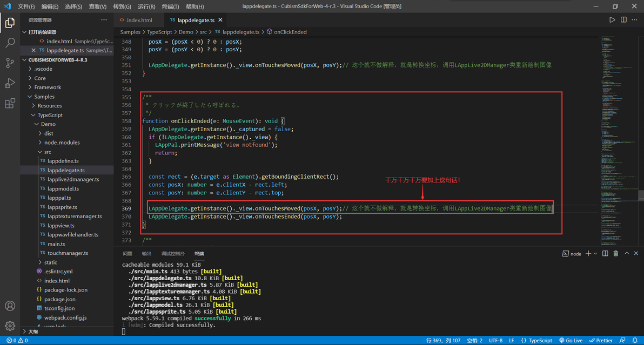Viewport: 644px width, 345px height.
Task: Open the Explorer view in activity bar
Action: (10, 23)
